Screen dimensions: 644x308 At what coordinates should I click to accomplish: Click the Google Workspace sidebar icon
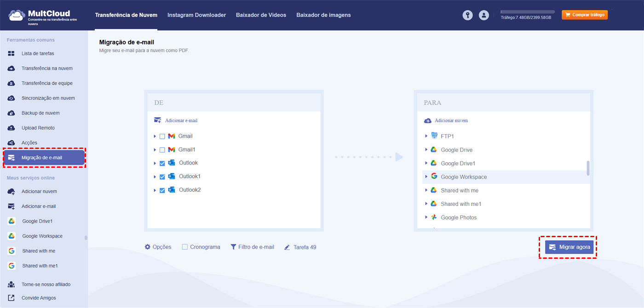[11, 236]
